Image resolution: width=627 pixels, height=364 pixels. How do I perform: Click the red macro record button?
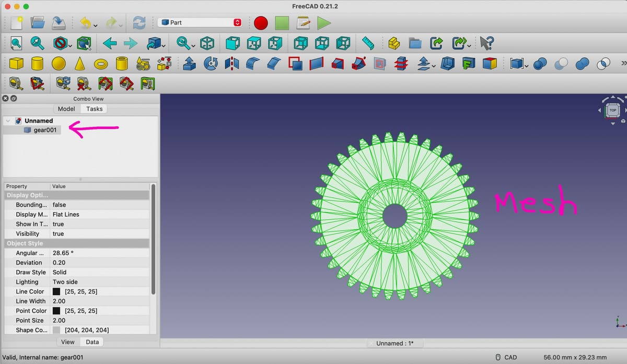[x=261, y=23]
